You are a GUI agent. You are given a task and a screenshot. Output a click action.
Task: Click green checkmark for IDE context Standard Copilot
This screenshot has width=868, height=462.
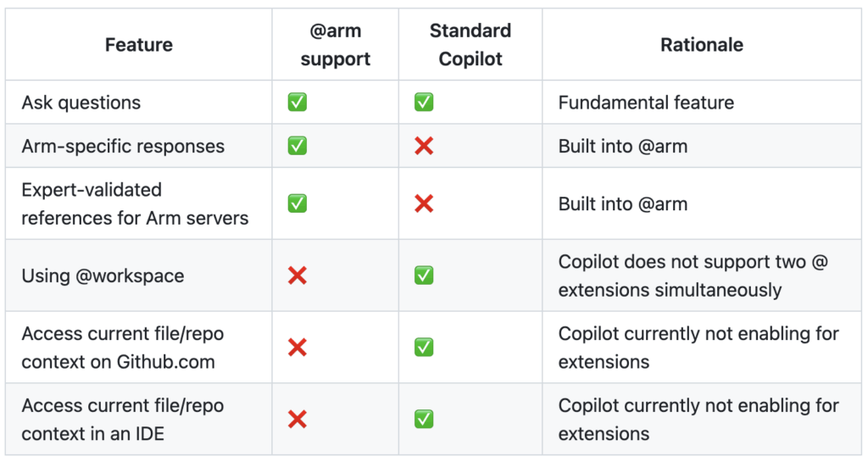click(424, 419)
